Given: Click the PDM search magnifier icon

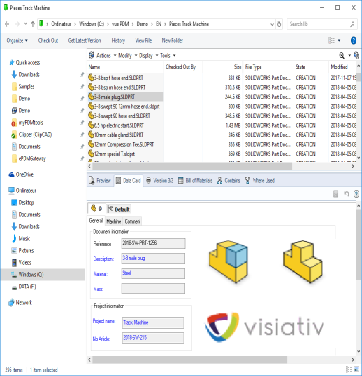Looking at the screenshot, I should [x=342, y=56].
